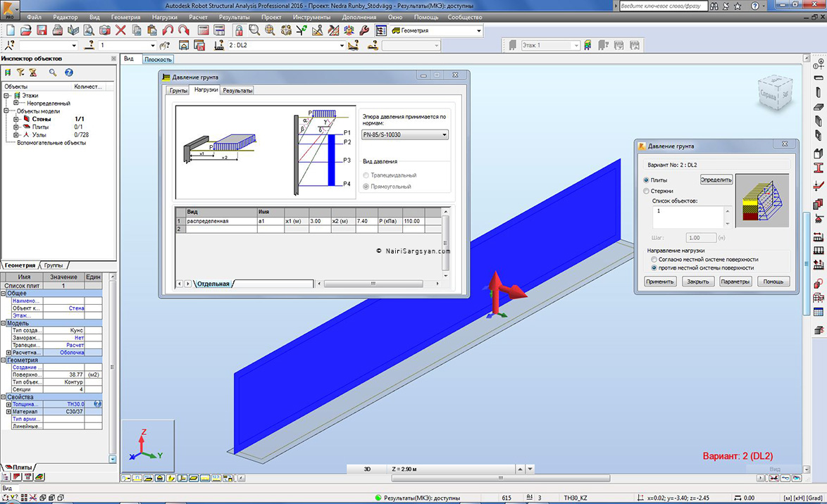Toggle the padlock results lock icon

(x=239, y=30)
